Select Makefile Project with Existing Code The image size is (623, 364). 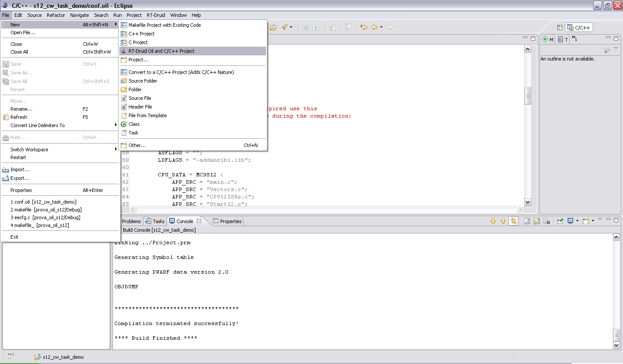pos(193,25)
